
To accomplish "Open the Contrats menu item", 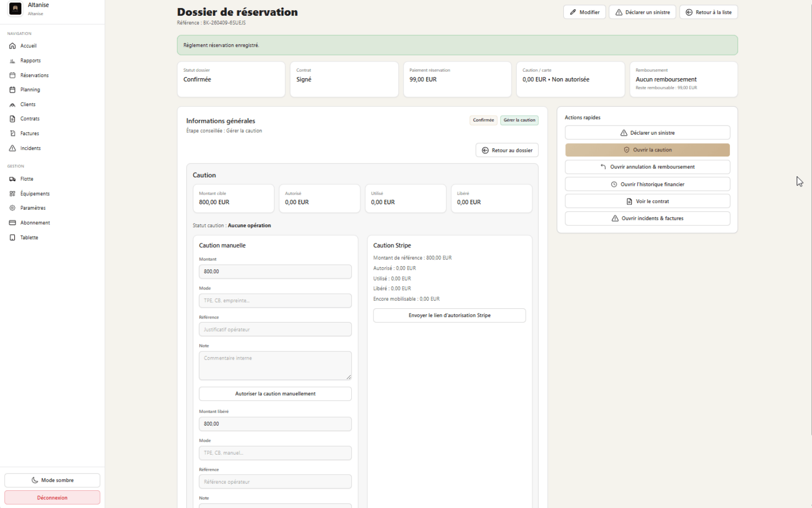I will (x=30, y=119).
